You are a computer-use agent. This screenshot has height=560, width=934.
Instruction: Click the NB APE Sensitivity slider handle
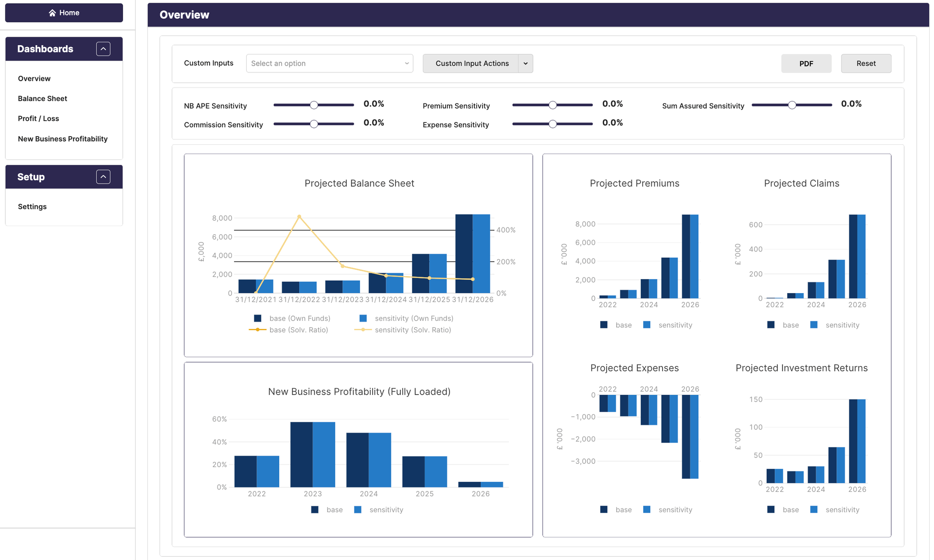[x=314, y=105]
